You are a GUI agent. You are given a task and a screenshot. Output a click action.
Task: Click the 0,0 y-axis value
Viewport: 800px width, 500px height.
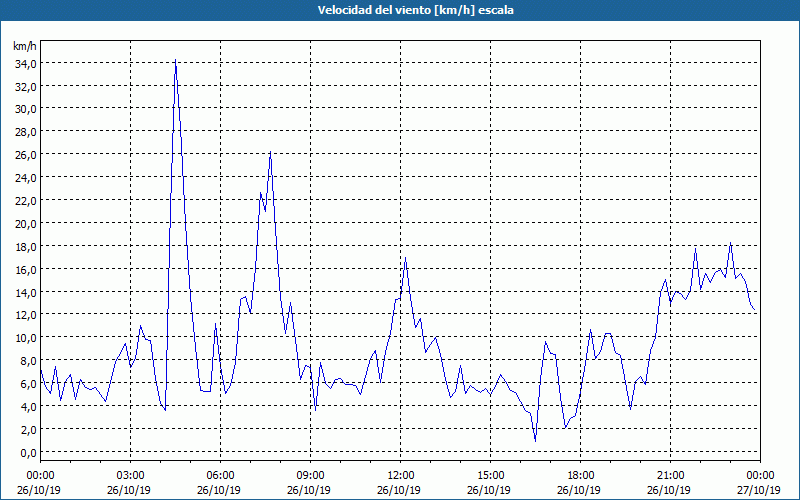point(28,453)
